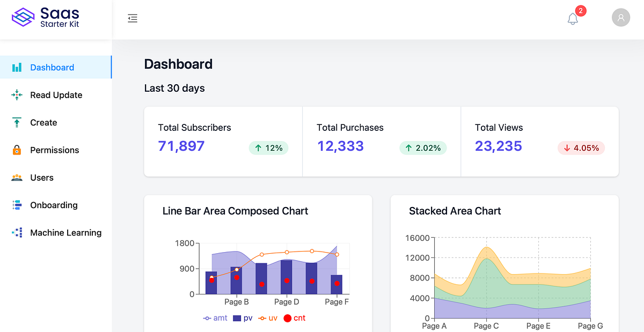The image size is (644, 332).
Task: Expand the user profile avatar menu
Action: (621, 17)
